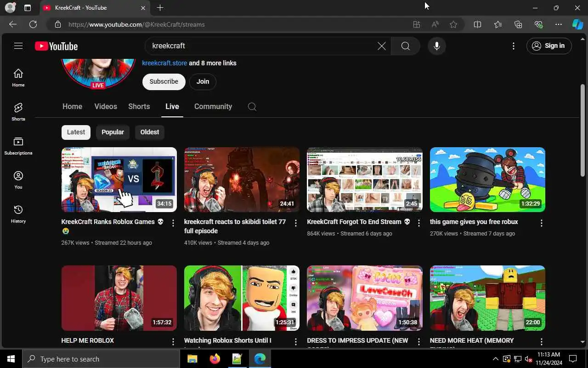Toggle browser split screen

click(477, 24)
